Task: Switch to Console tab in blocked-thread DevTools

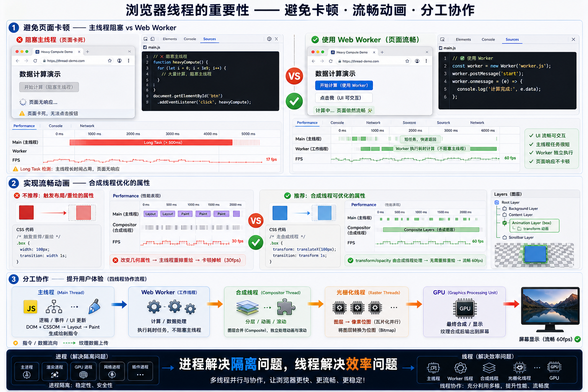Action: coord(190,39)
